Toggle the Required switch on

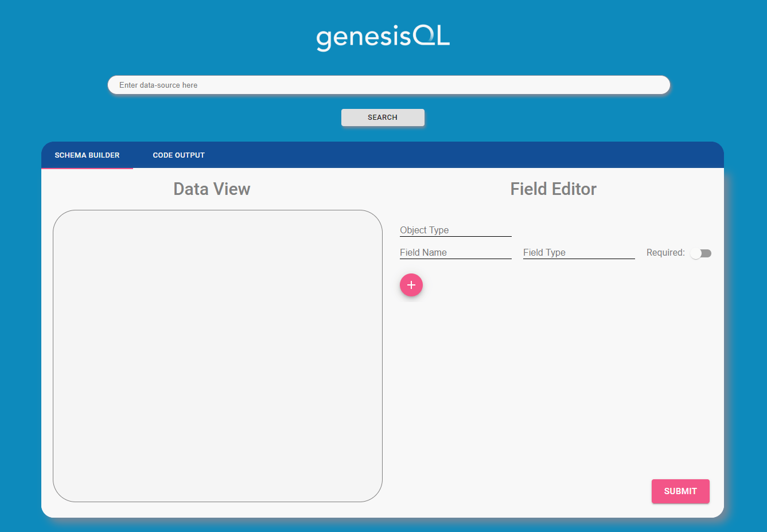[700, 253]
